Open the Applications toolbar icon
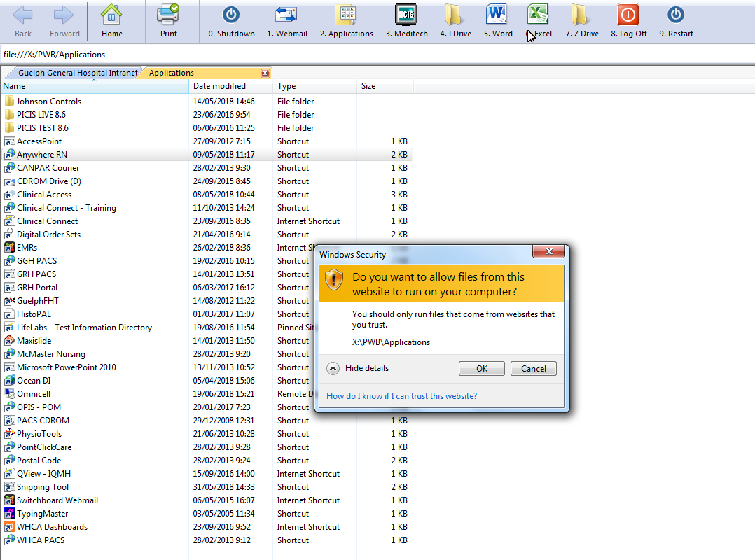755x560 pixels. click(346, 15)
